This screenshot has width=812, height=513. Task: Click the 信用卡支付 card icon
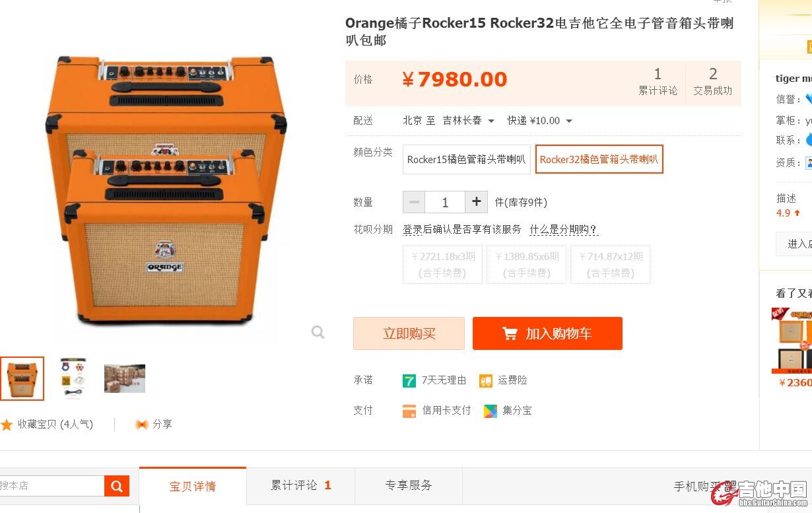point(409,411)
